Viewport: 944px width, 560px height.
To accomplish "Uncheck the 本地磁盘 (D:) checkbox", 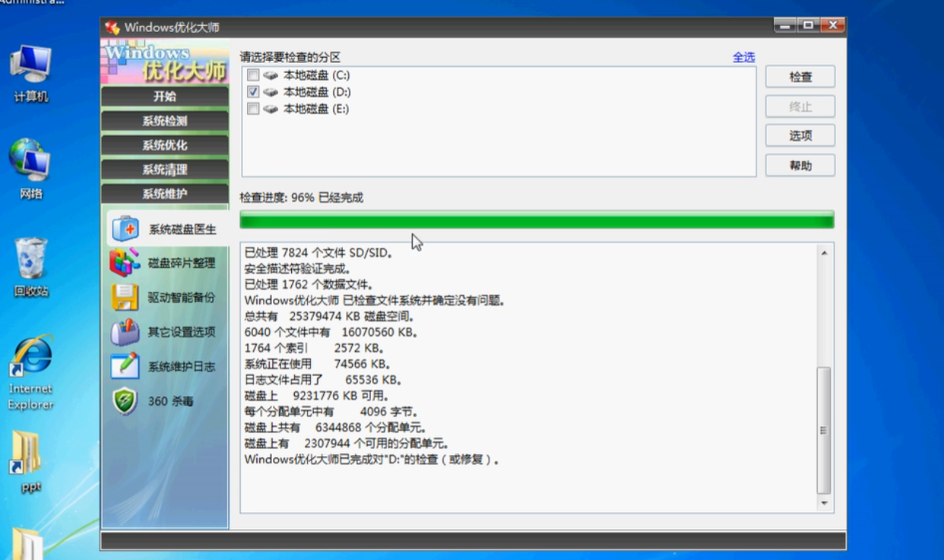I will pos(253,92).
